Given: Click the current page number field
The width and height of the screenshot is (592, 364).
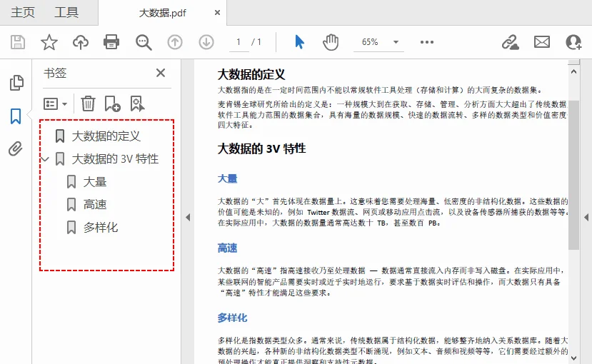Looking at the screenshot, I should pyautogui.click(x=239, y=42).
